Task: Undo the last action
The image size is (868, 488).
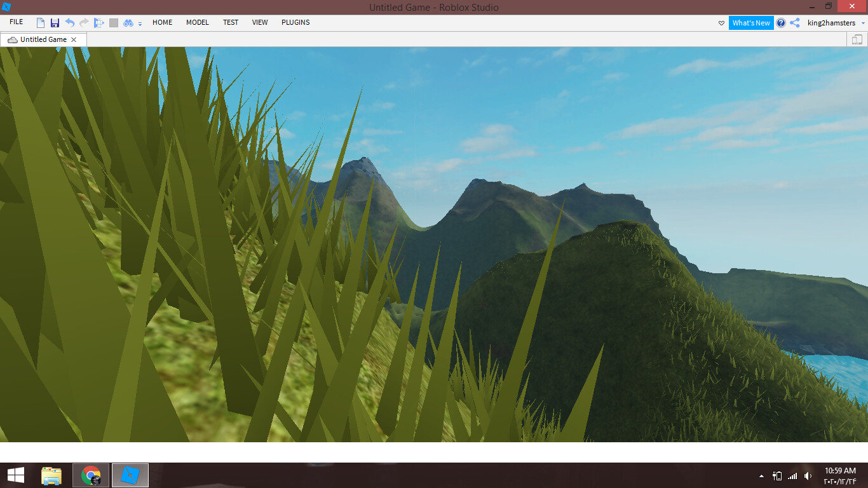Action: (x=70, y=23)
